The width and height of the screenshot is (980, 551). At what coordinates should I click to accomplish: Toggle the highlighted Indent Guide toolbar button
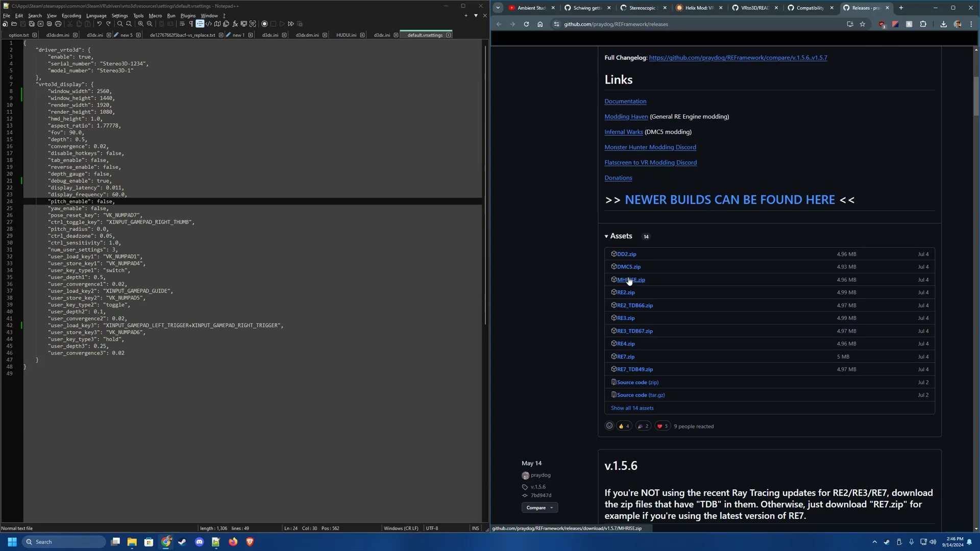point(200,24)
